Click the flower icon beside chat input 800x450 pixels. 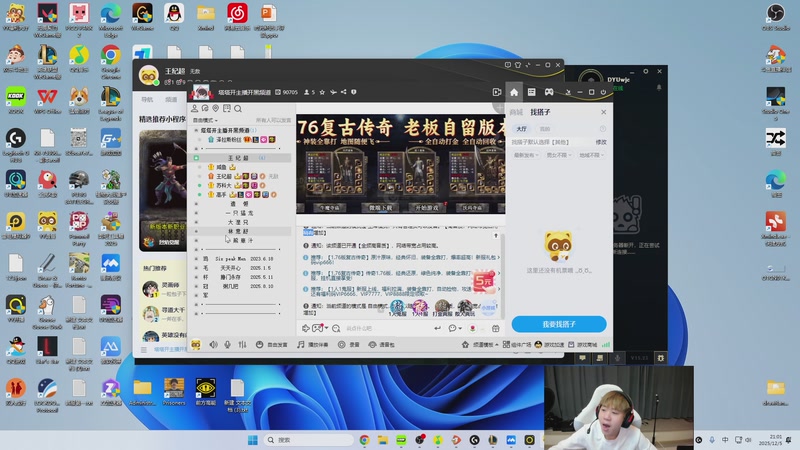coord(472,329)
